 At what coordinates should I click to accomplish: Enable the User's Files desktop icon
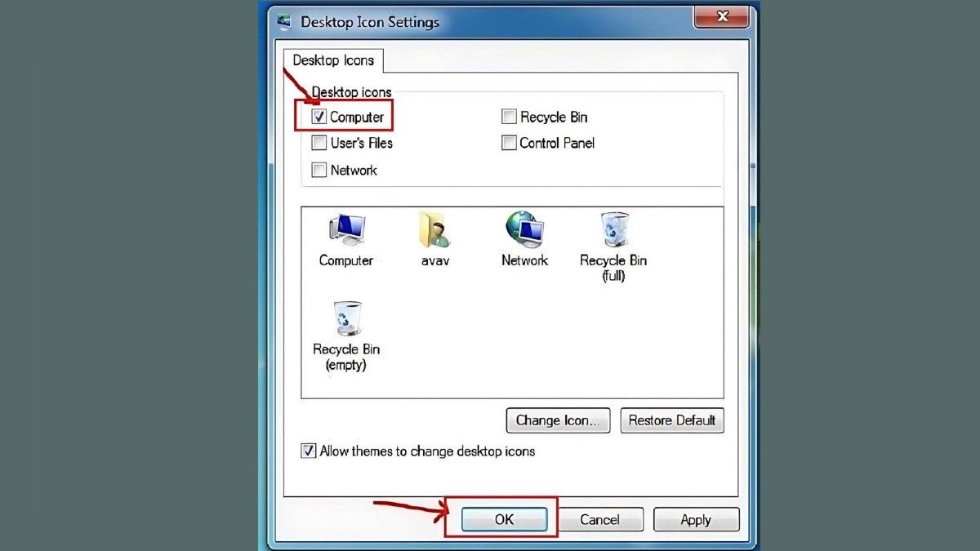[x=318, y=143]
